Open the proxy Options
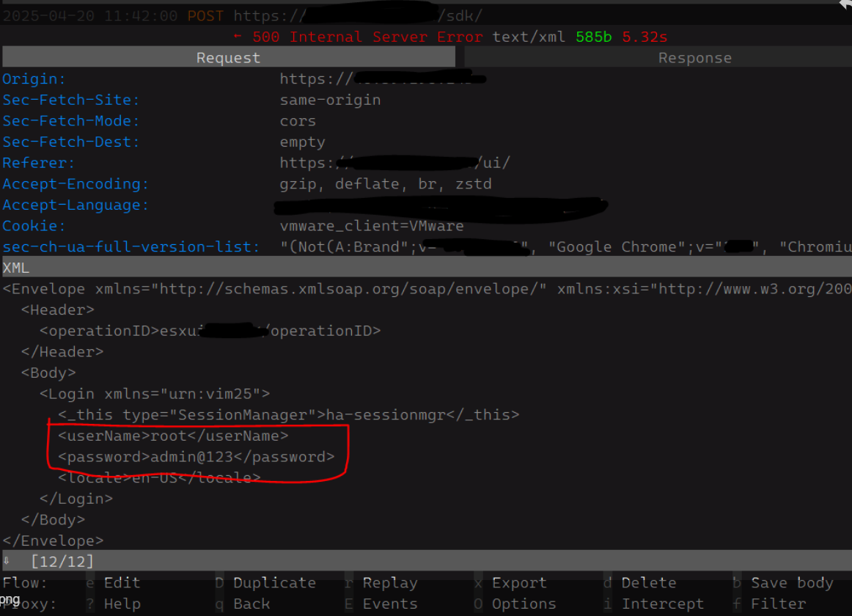Screen dimensions: 852x616 tap(524, 604)
